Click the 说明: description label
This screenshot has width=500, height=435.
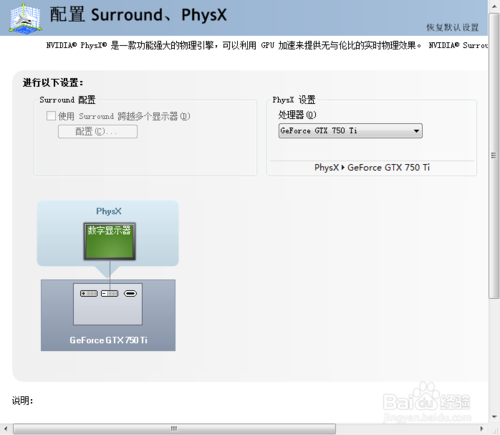[x=23, y=401]
